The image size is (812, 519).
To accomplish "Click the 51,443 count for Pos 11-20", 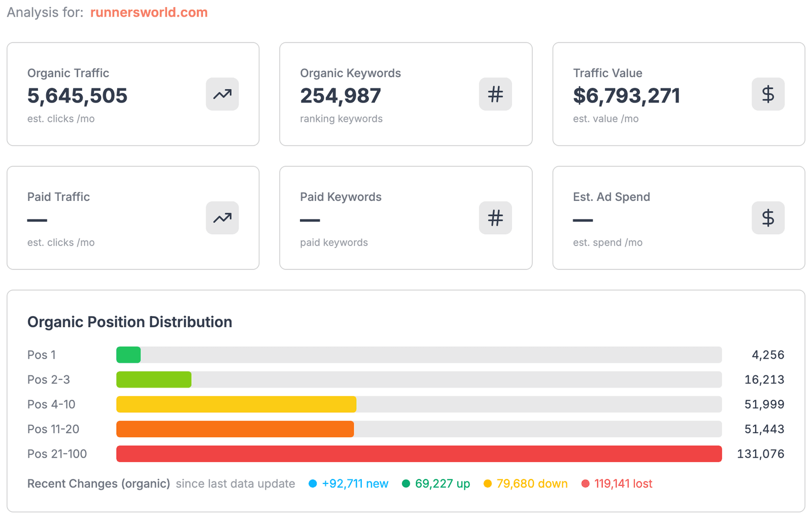I will (764, 429).
